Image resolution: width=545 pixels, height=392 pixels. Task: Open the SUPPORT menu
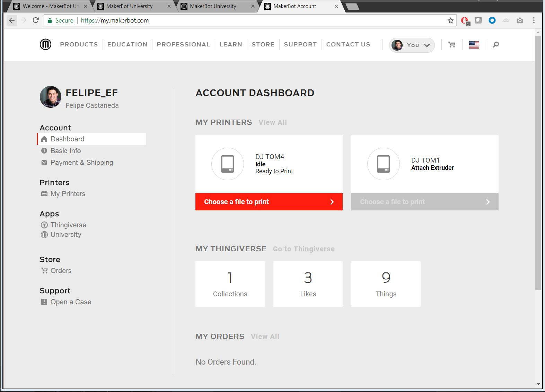tap(300, 44)
